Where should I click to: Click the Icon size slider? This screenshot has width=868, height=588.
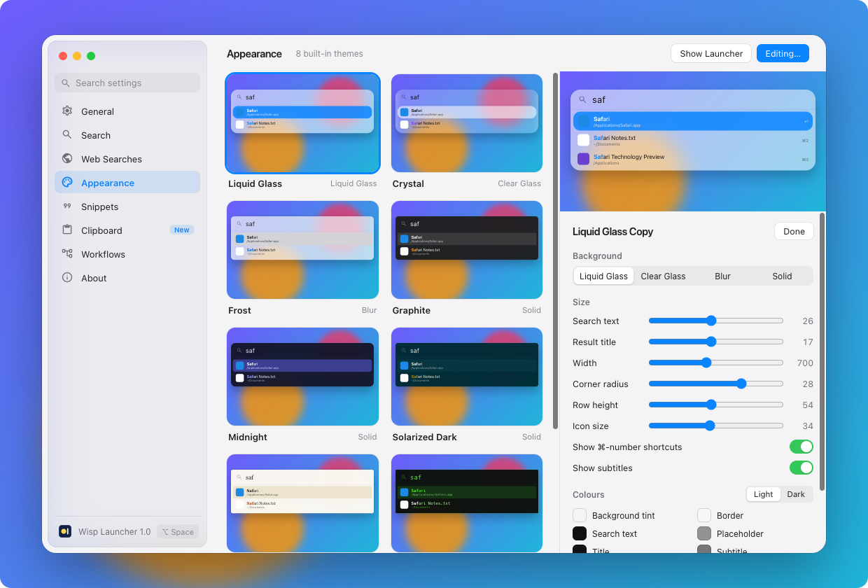tap(715, 426)
